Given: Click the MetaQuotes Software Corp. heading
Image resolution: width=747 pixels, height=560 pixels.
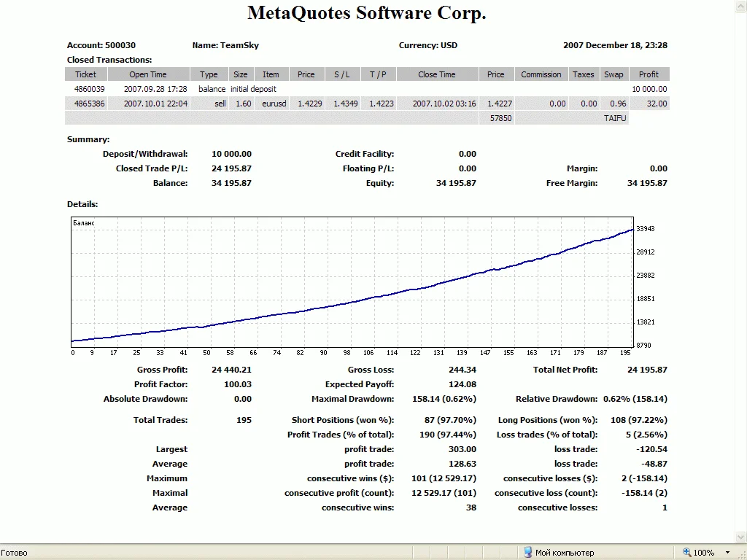Looking at the screenshot, I should pos(366,13).
